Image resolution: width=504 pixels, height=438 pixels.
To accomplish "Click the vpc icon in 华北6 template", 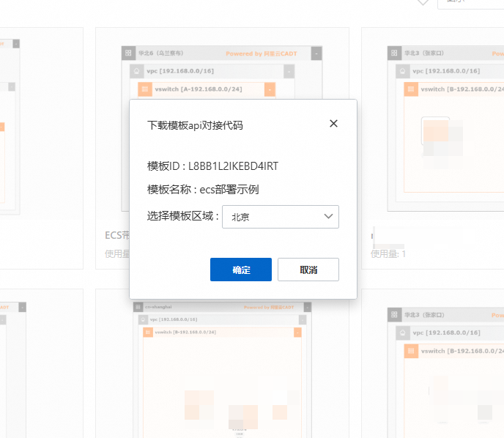I will point(136,71).
